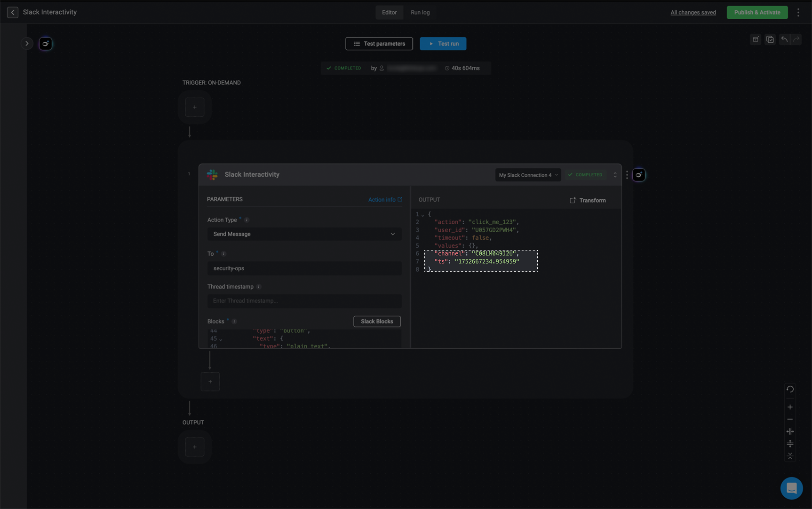Screen dimensions: 812x509
Task: Click the "ts" value 1752667234.954959 in output
Action: (x=487, y=262)
